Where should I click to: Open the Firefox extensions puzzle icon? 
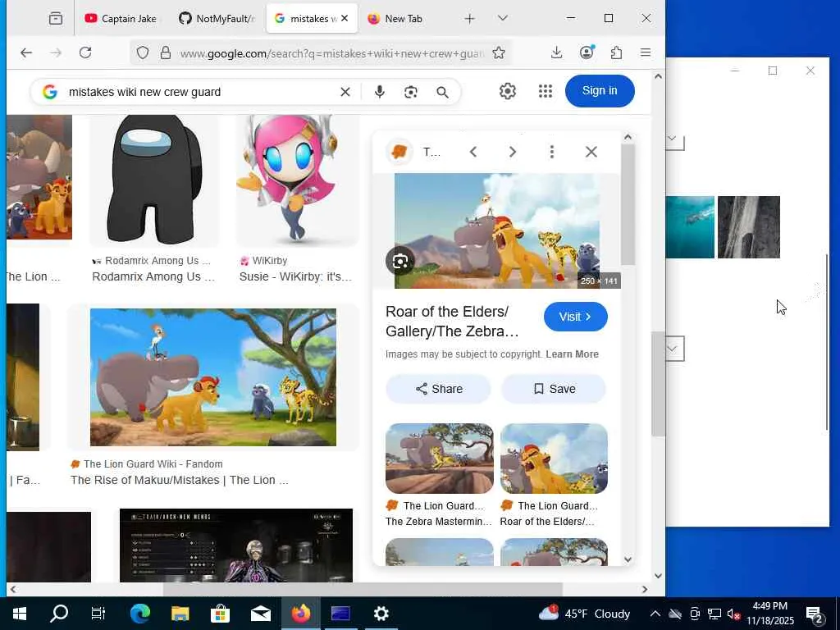click(x=617, y=52)
